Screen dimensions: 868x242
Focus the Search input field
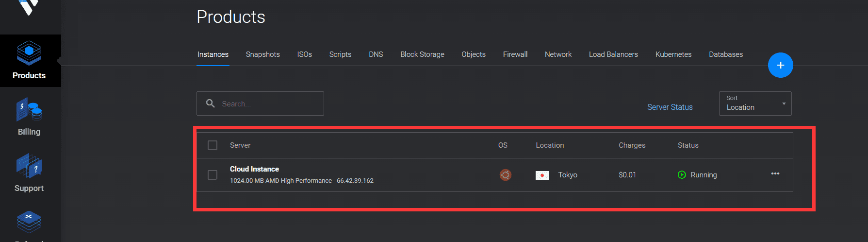[x=260, y=104]
